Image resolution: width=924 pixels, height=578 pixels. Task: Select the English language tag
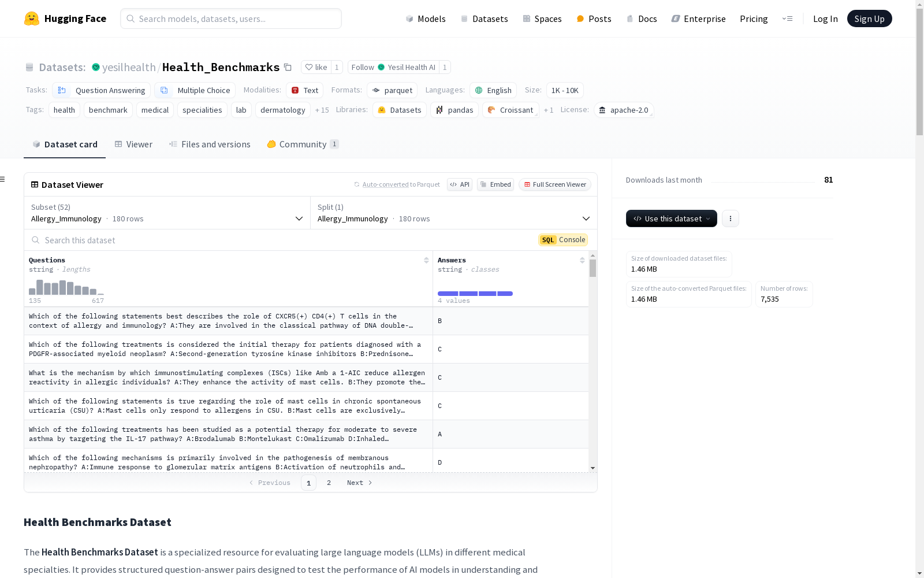pos(493,90)
